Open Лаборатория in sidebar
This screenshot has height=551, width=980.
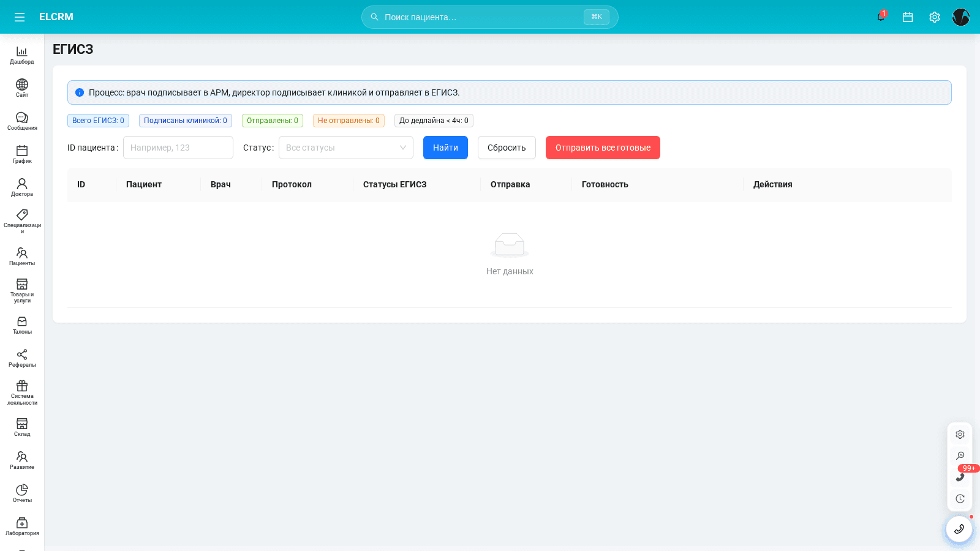pyautogui.click(x=22, y=527)
